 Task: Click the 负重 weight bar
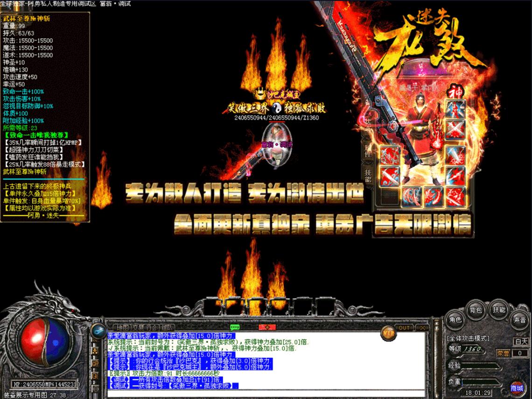pos(482,382)
